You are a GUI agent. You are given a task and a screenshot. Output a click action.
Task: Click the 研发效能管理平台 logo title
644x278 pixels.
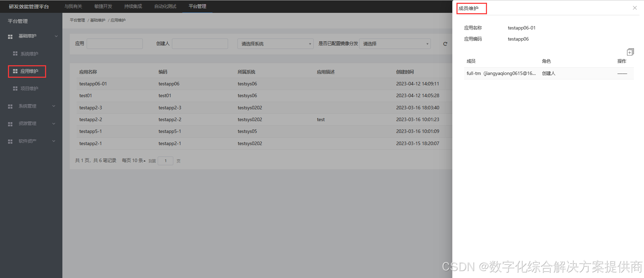[29, 7]
